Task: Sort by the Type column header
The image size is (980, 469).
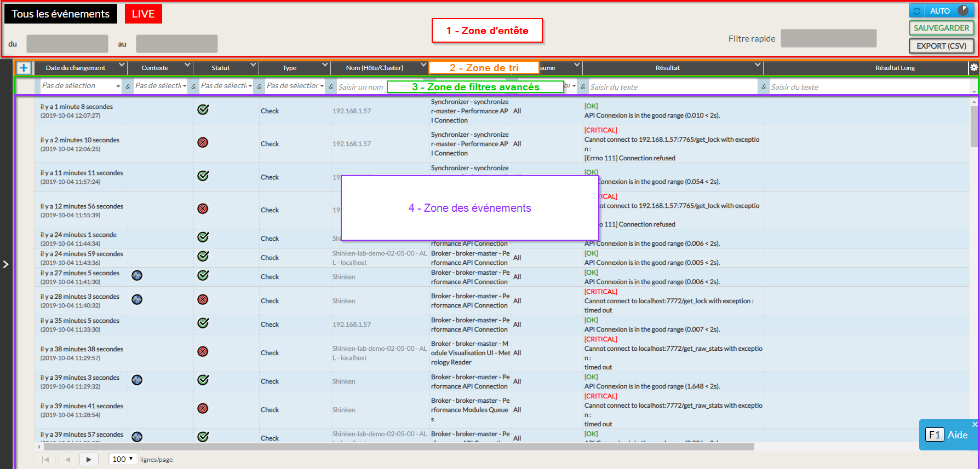Action: (289, 68)
